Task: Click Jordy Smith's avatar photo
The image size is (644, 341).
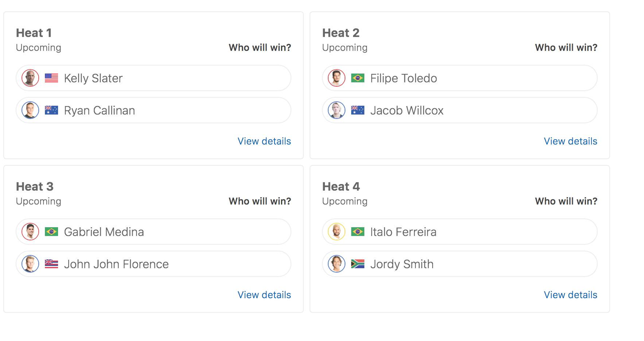Action: 337,264
